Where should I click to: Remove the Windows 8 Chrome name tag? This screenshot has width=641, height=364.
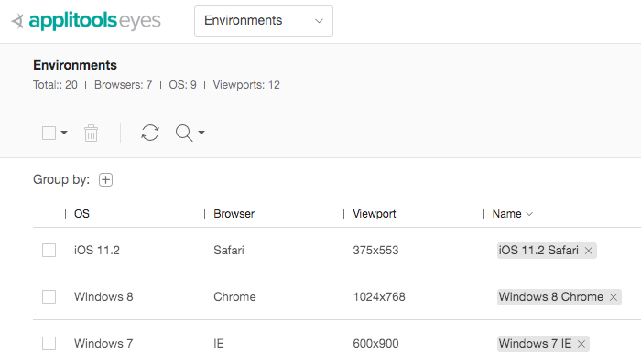click(614, 297)
